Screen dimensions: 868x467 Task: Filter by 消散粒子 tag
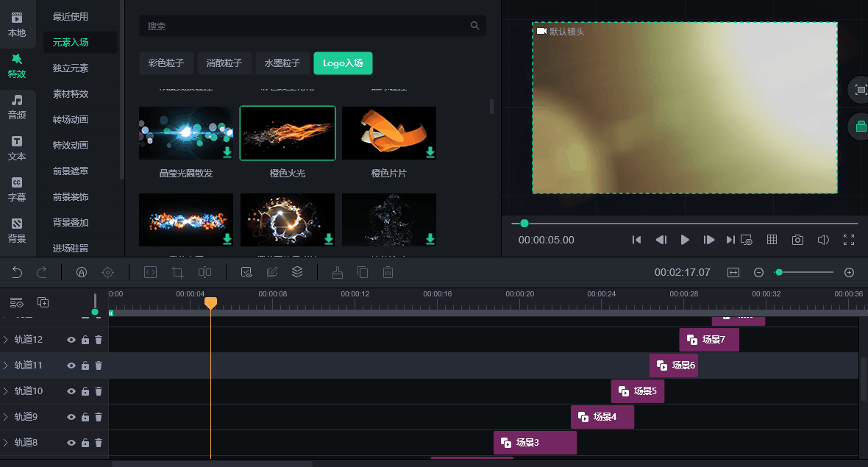click(x=224, y=63)
